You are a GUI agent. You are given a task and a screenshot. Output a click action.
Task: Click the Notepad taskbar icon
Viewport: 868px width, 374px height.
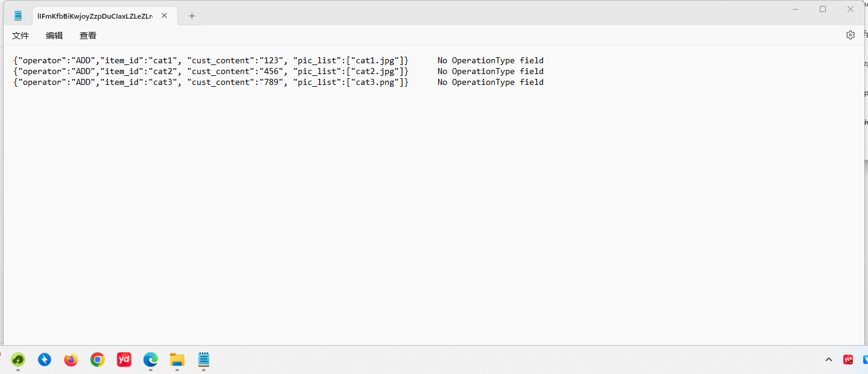pyautogui.click(x=204, y=360)
